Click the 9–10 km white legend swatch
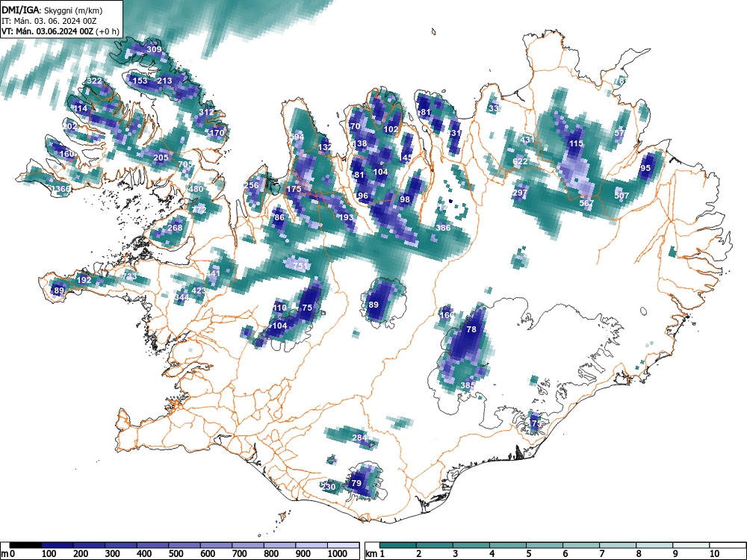Screen dimensions: 747x560 pos(691,545)
